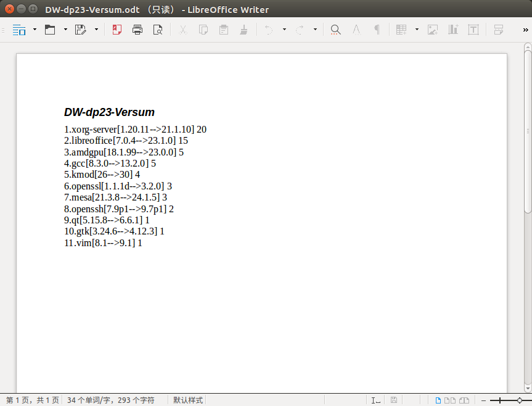Click the gcc version line
The width and height of the screenshot is (532, 406).
(110, 164)
